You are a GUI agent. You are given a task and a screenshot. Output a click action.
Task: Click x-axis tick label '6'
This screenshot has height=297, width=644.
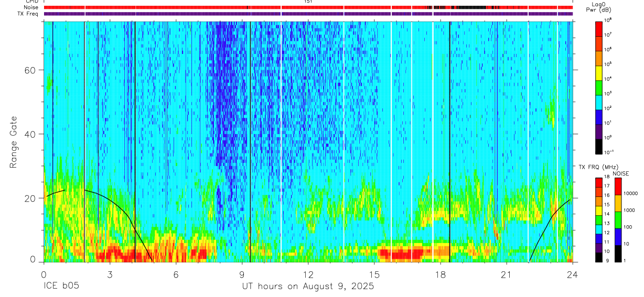(x=176, y=274)
